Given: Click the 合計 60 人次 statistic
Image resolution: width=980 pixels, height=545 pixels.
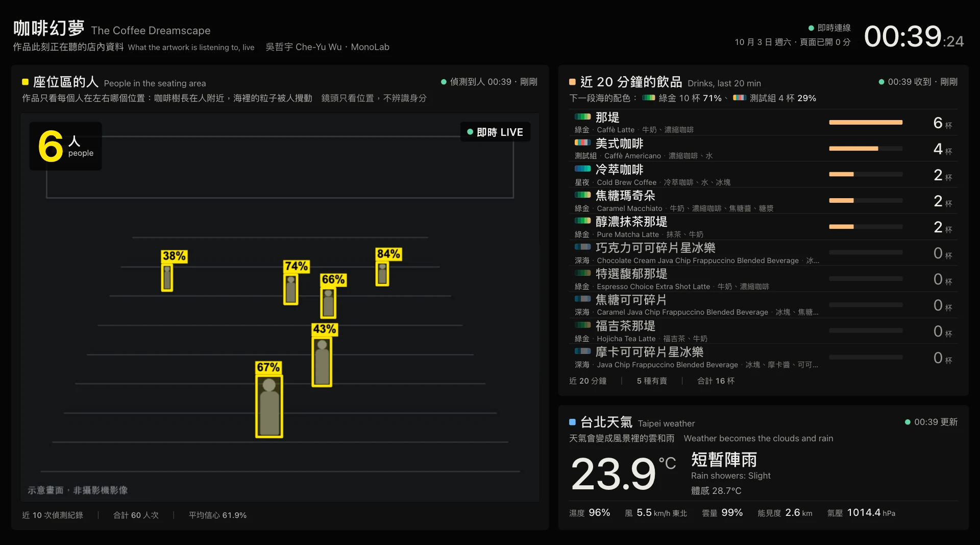Looking at the screenshot, I should click(136, 515).
